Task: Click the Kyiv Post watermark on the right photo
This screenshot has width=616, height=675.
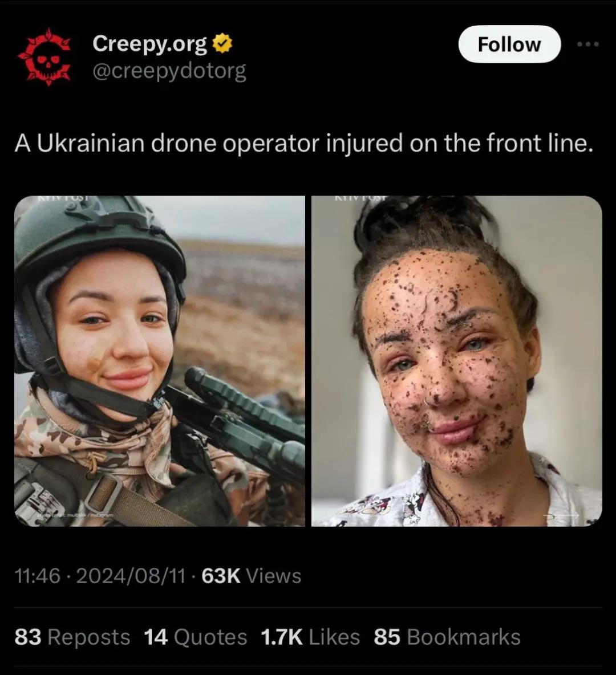Action: 360,198
